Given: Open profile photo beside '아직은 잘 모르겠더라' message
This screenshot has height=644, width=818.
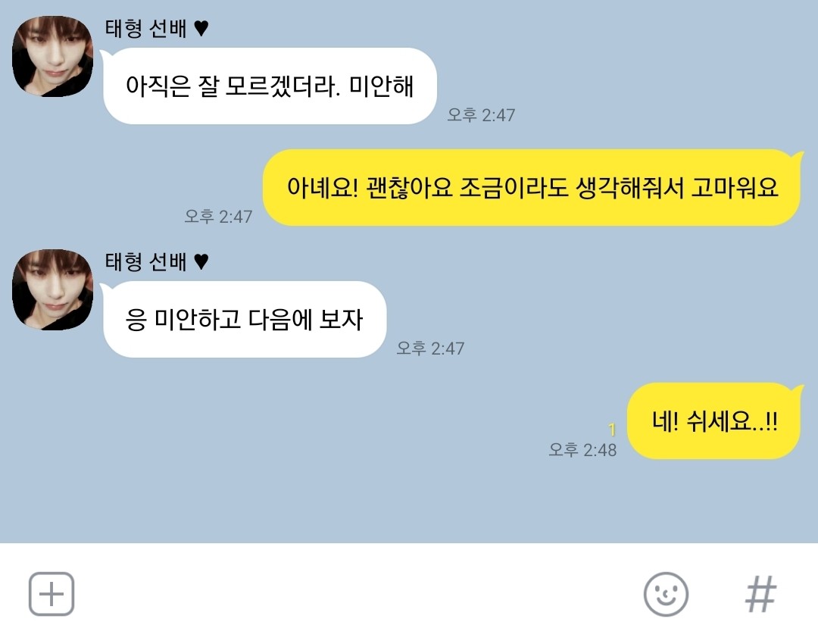Looking at the screenshot, I should 53,56.
